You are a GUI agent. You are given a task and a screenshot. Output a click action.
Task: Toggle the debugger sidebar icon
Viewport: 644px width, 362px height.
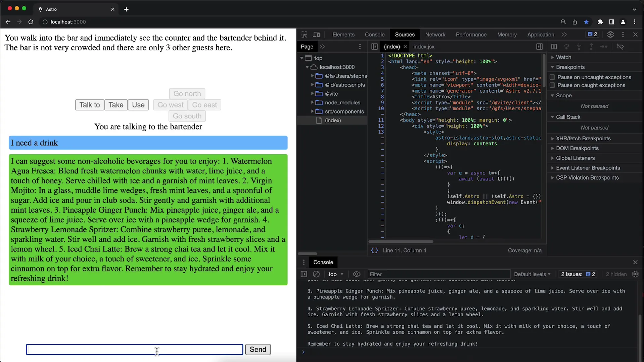point(539,47)
